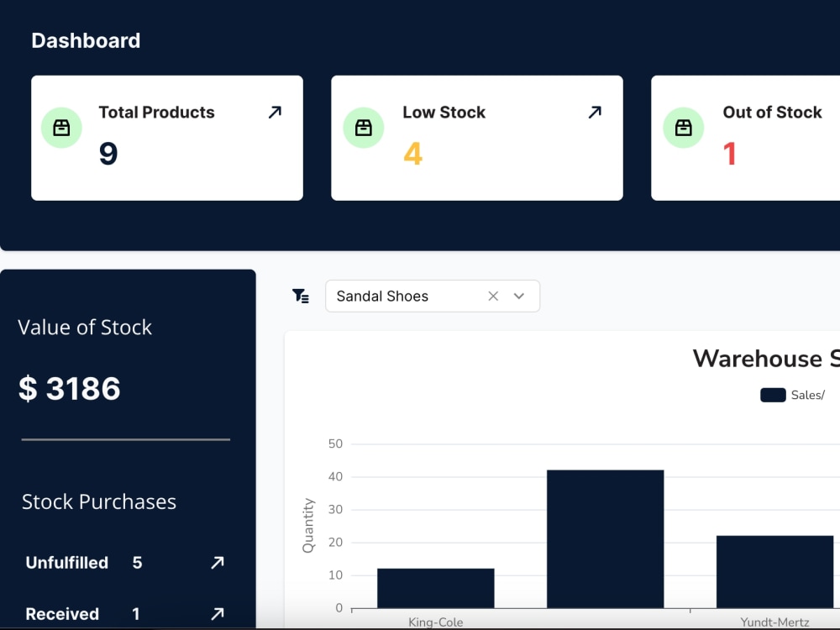Open Total Products via its arrow icon

[274, 111]
